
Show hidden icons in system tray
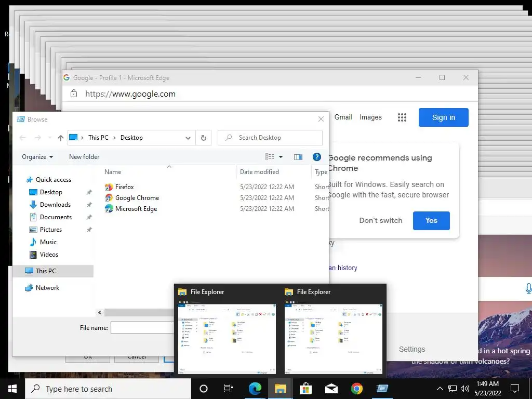click(x=440, y=389)
